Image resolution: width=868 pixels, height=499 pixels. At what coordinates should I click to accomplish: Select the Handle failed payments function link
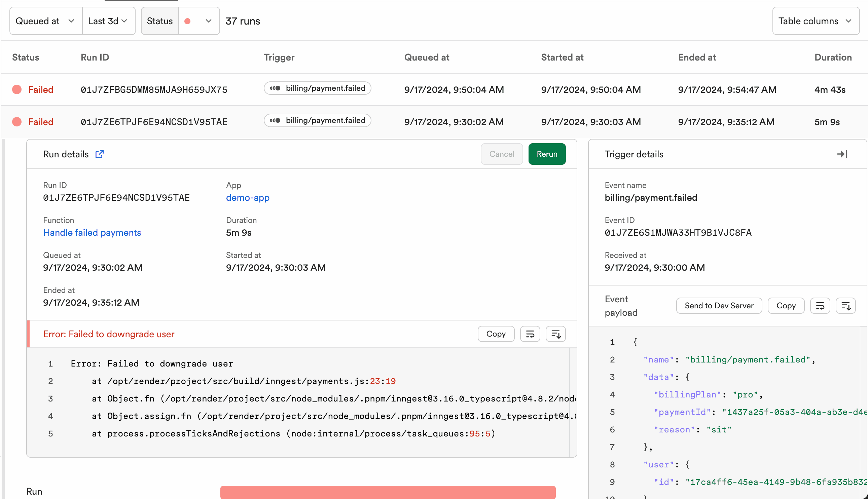[92, 232]
